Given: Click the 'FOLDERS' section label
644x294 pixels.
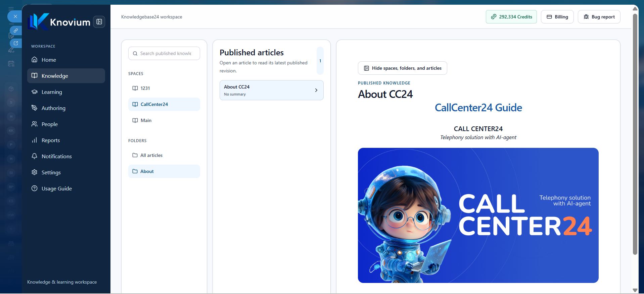Looking at the screenshot, I should tap(137, 141).
